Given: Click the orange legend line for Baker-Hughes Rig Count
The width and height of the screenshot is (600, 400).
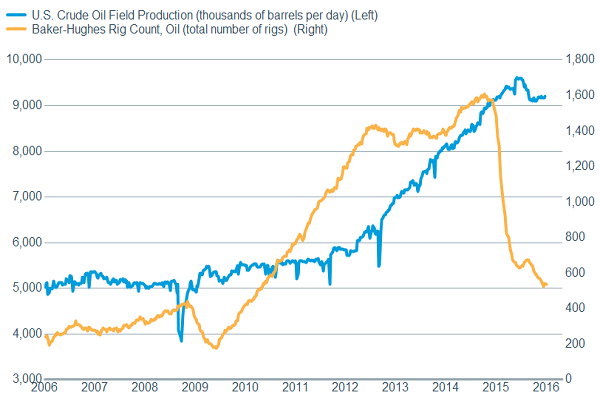Looking at the screenshot, I should point(15,27).
